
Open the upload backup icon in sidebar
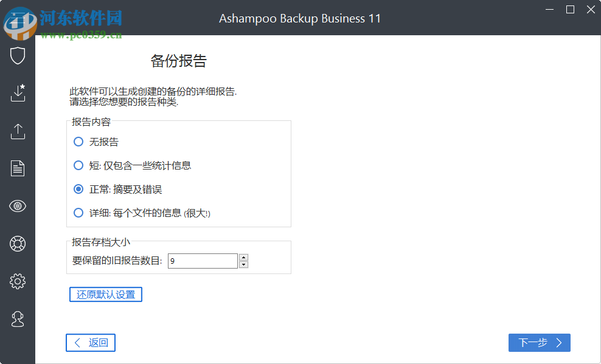click(x=18, y=131)
